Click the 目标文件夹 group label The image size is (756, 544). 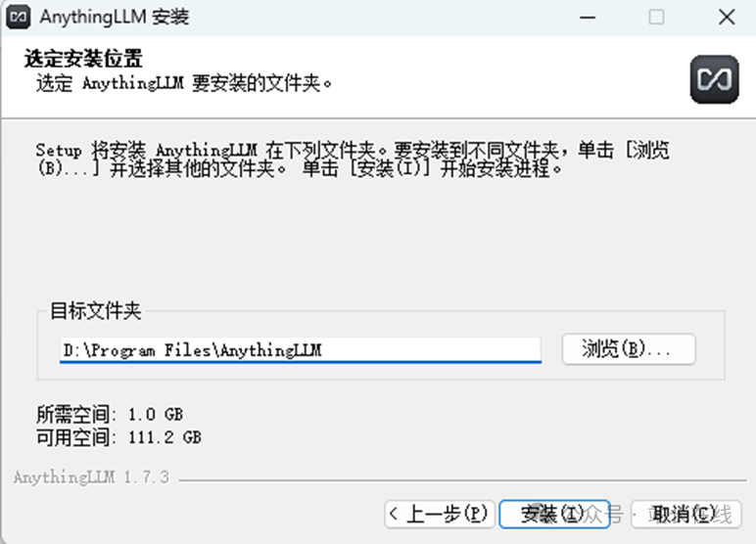tap(95, 311)
